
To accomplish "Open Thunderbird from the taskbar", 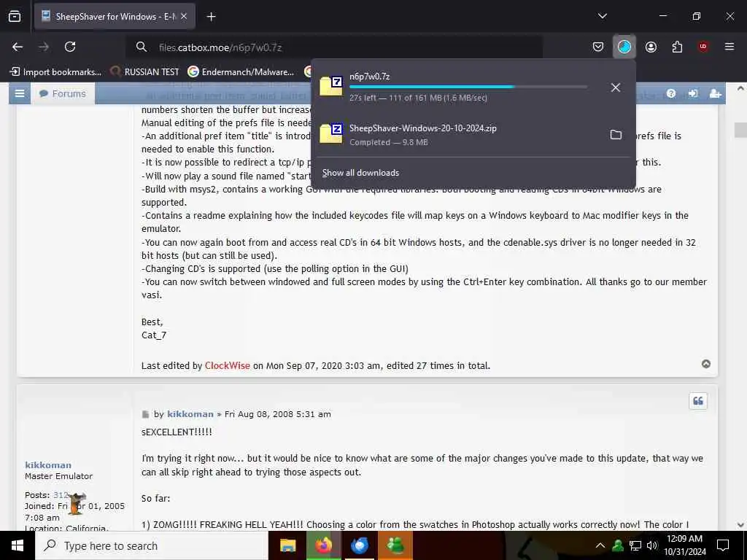I will 359,545.
